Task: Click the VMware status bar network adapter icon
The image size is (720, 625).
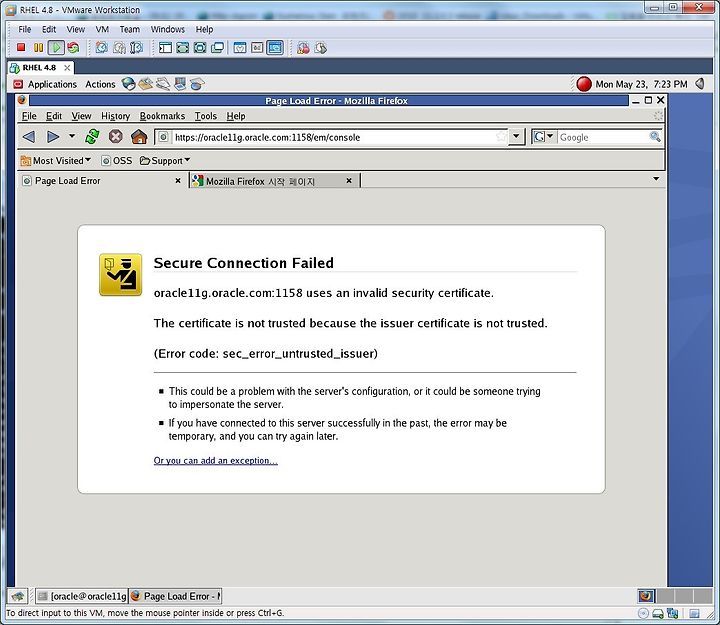Action: click(x=673, y=613)
